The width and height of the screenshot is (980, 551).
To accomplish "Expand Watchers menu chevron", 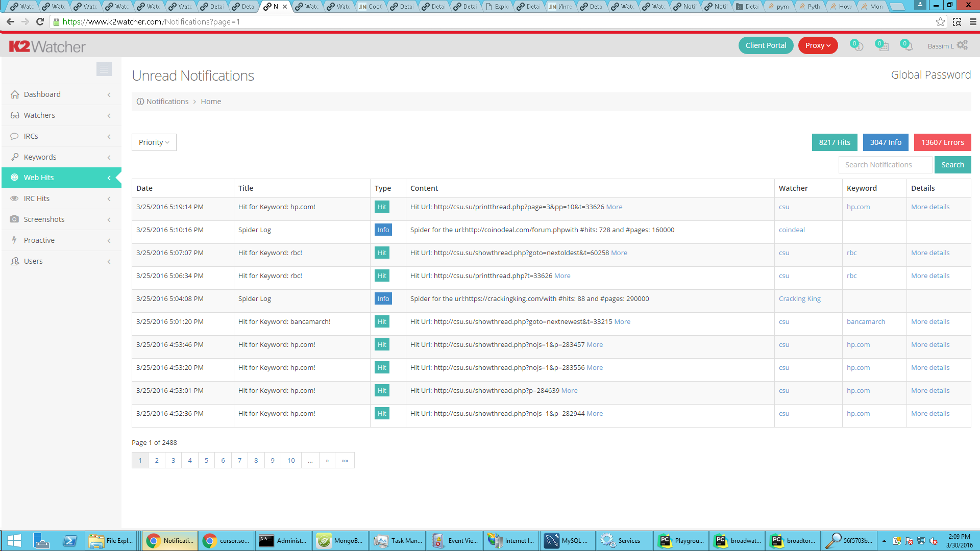I will pyautogui.click(x=109, y=115).
